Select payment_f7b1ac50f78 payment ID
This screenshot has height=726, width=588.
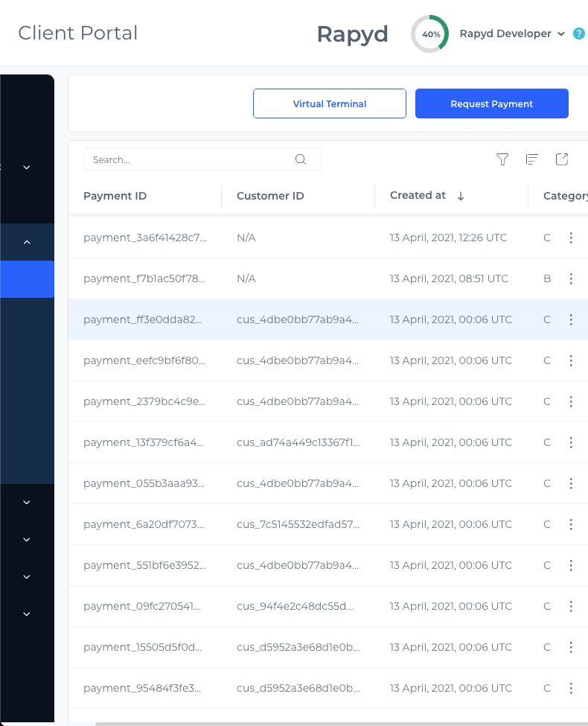point(144,278)
